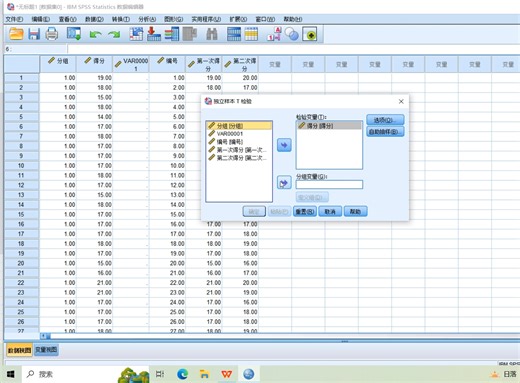Open the 转换(T) menu
Viewport: 520px width, 383px height.
tap(121, 19)
